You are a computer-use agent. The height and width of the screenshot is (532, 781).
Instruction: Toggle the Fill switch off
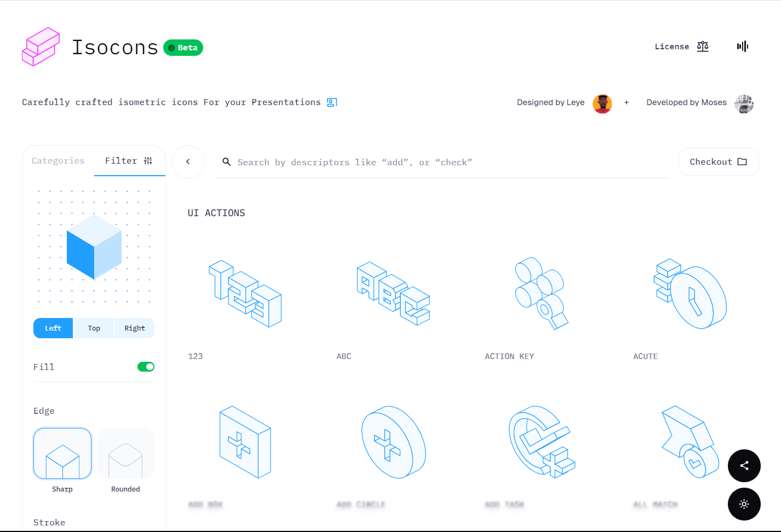click(x=146, y=367)
